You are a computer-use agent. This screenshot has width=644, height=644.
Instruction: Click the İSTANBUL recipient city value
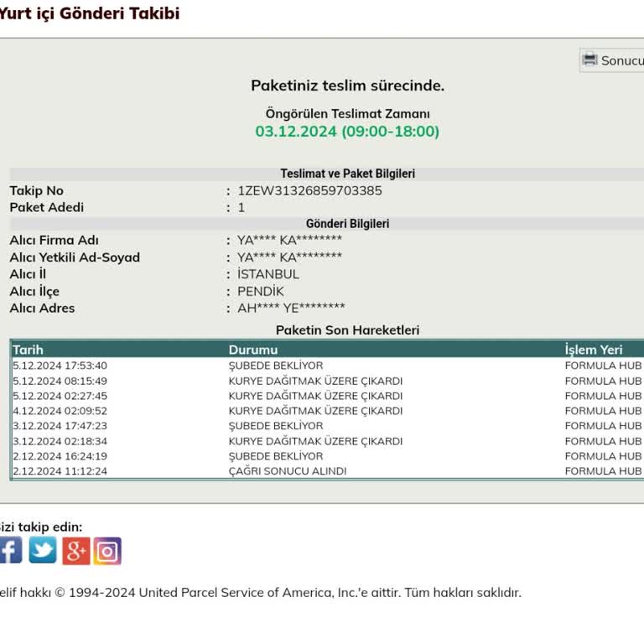click(268, 274)
